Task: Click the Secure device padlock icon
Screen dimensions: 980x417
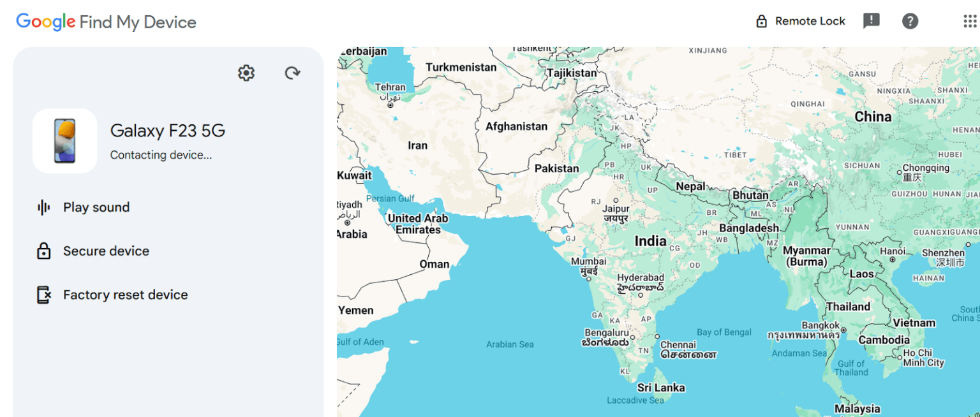Action: click(43, 251)
